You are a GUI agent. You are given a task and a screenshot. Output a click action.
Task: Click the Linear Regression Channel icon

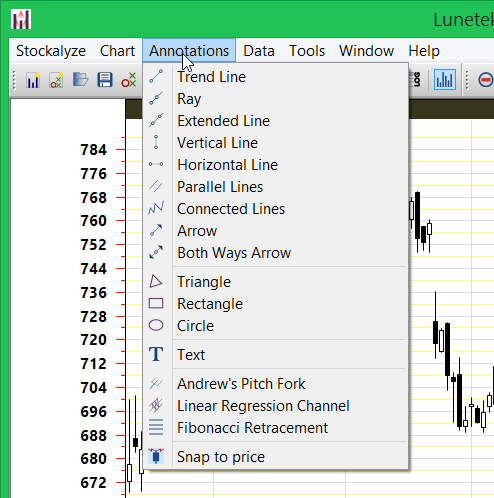[x=156, y=405]
